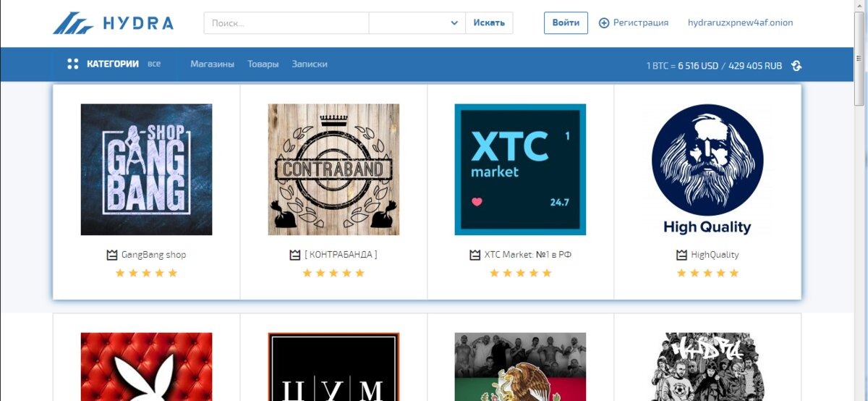Click the GangBang shop star rating

[x=146, y=274]
